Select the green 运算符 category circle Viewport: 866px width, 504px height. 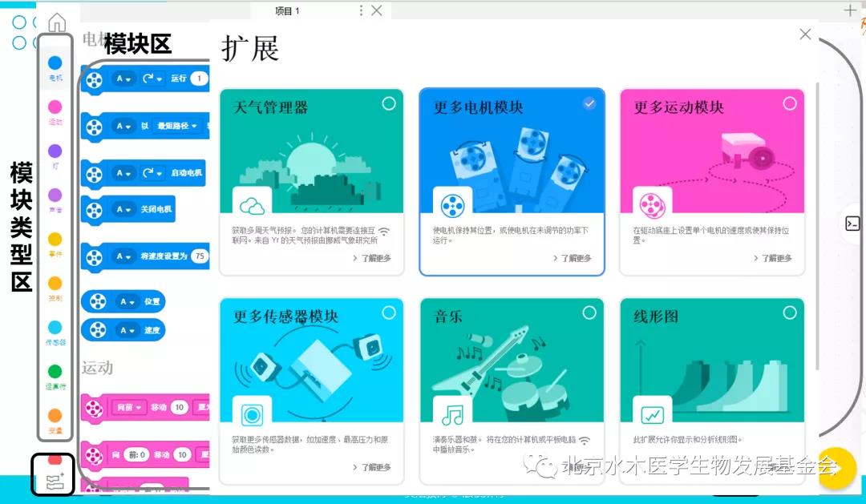pyautogui.click(x=55, y=372)
